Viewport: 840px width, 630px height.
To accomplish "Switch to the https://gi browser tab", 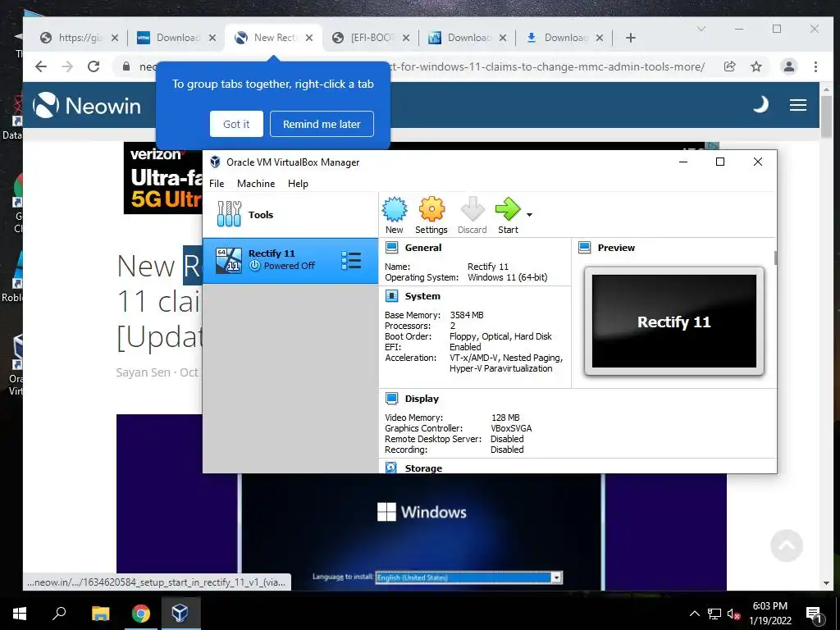I will click(x=80, y=38).
